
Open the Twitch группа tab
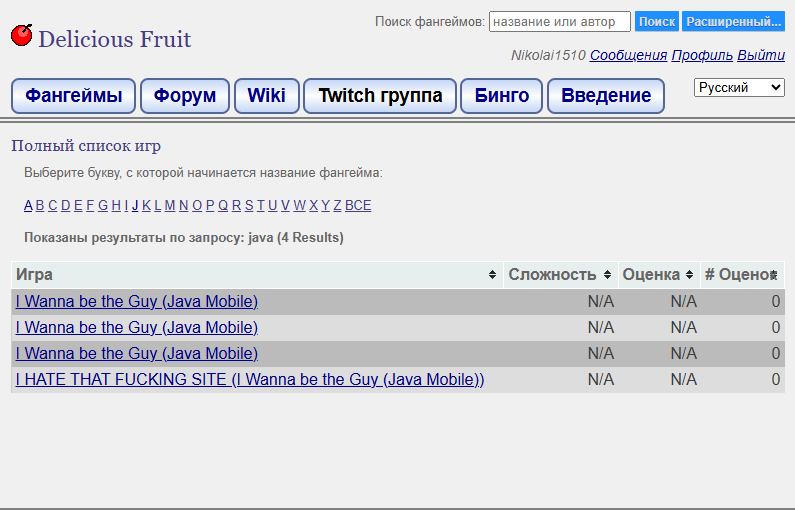coord(380,96)
